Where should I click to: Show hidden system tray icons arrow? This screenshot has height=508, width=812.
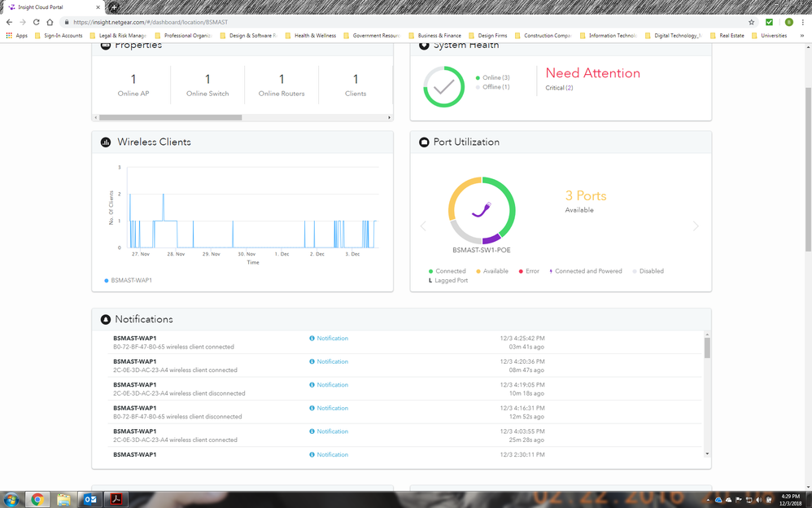708,500
